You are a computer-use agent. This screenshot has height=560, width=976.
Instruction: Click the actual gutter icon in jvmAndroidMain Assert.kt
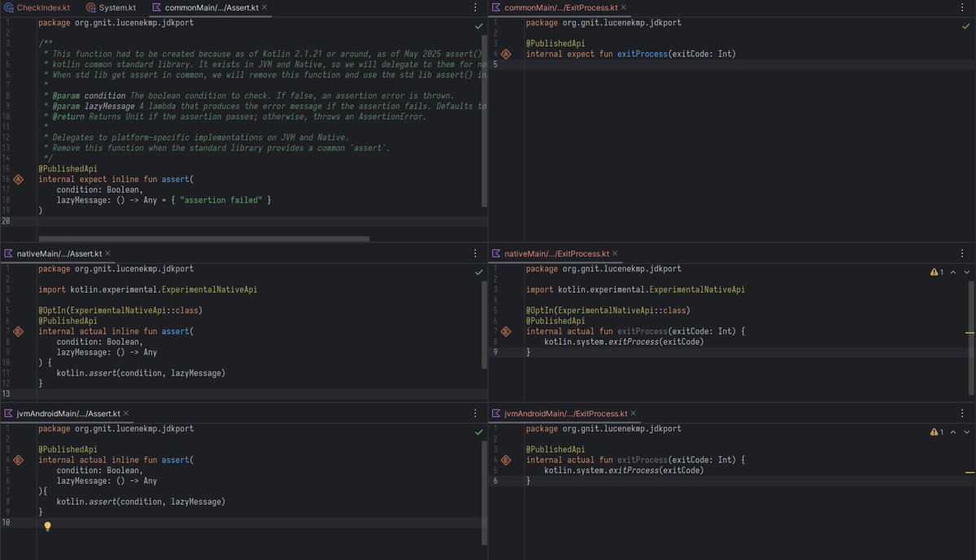click(18, 460)
